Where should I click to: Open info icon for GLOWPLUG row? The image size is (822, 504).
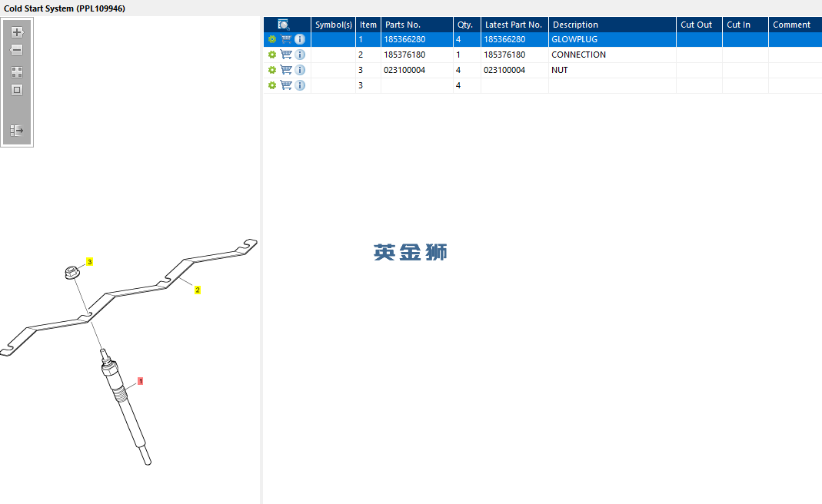(x=300, y=39)
